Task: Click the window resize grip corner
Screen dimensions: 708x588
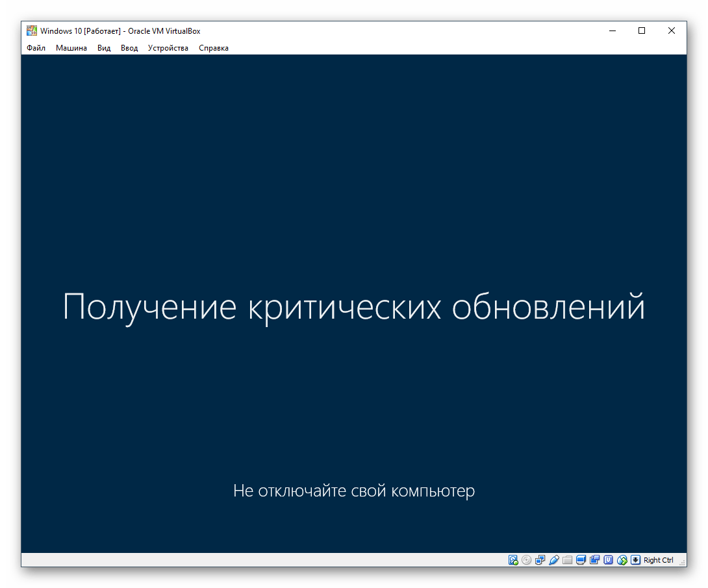Action: click(x=682, y=562)
